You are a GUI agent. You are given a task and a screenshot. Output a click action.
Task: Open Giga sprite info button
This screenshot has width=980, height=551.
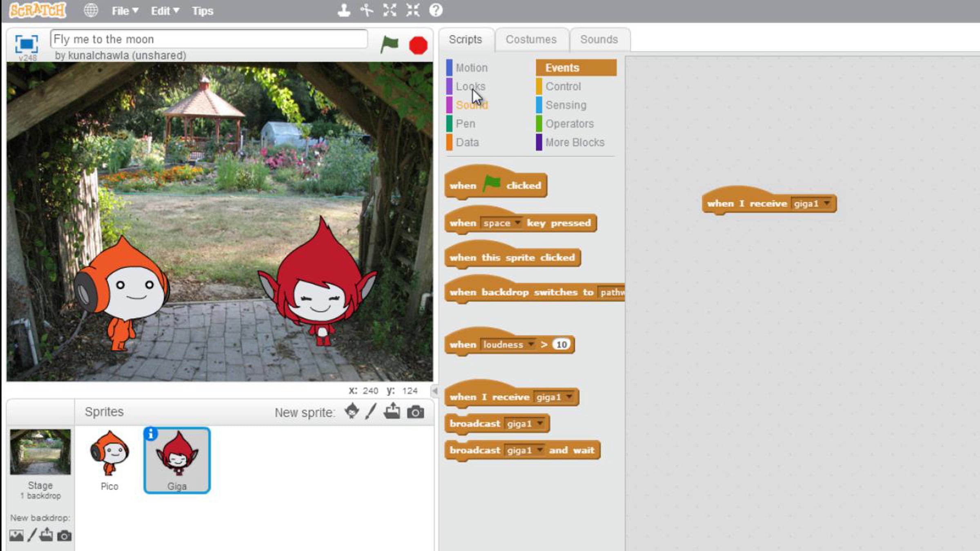point(151,434)
